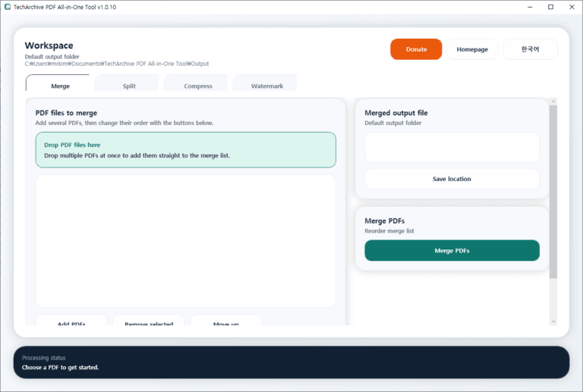The height and width of the screenshot is (392, 583).
Task: Click the vertical scrollbar thumb
Action: (x=553, y=192)
